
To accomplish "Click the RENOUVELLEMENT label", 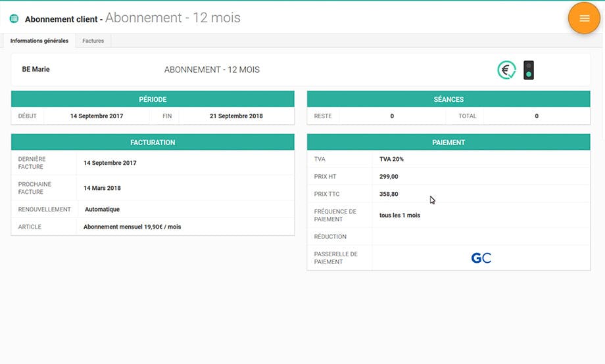I will [x=44, y=210].
